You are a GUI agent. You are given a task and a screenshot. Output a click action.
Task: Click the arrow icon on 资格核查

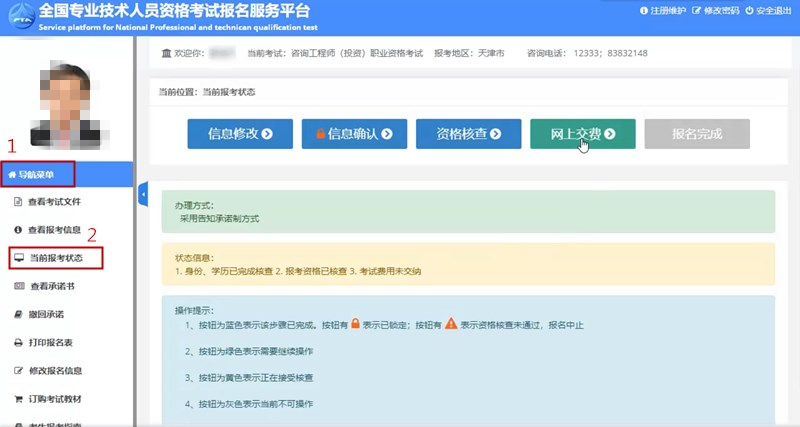point(495,134)
